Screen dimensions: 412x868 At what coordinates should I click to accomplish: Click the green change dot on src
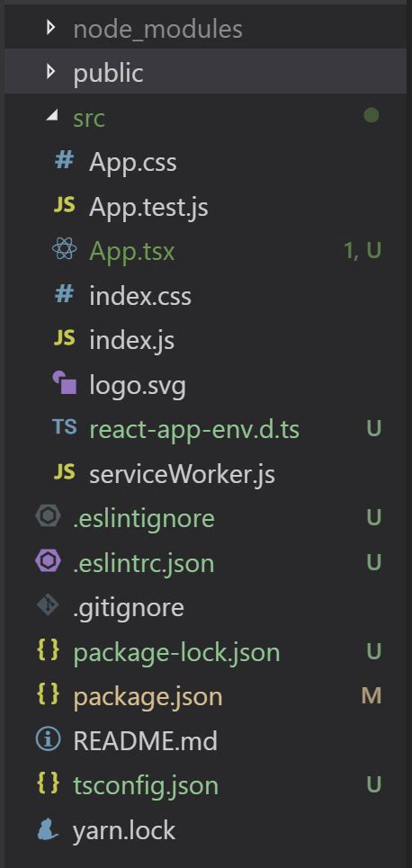[x=371, y=116]
